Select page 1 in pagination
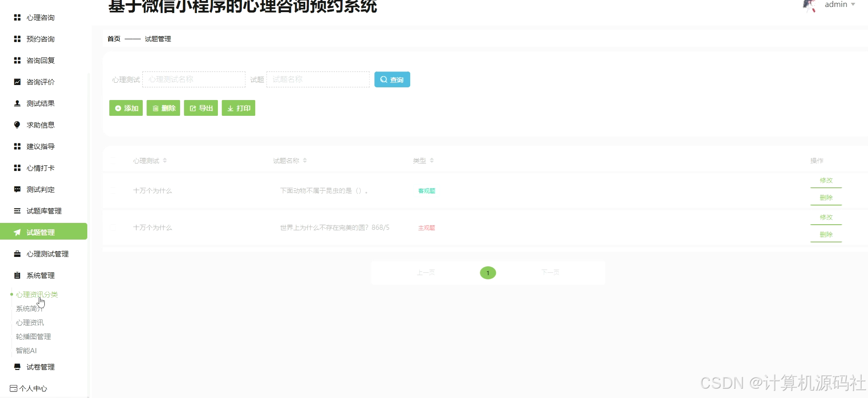The width and height of the screenshot is (868, 398). pyautogui.click(x=488, y=273)
